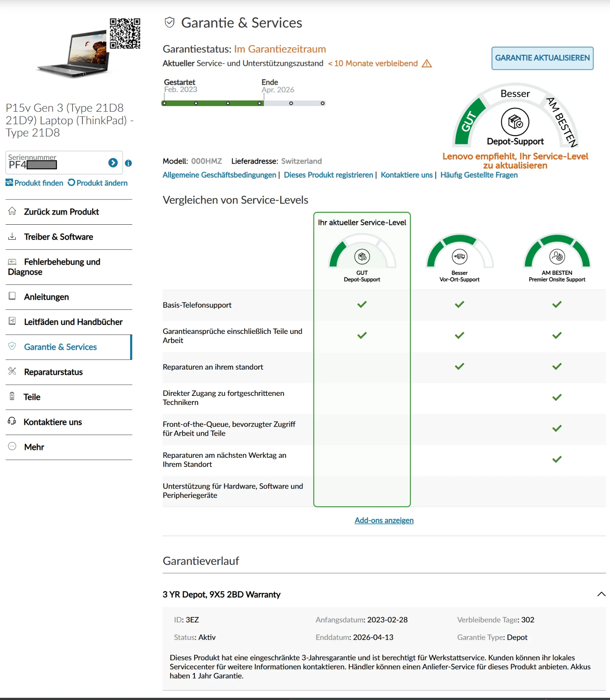The height and width of the screenshot is (700, 610).
Task: Click the Lenovo empfiehlt Service-Level recommendation text
Action: (515, 161)
